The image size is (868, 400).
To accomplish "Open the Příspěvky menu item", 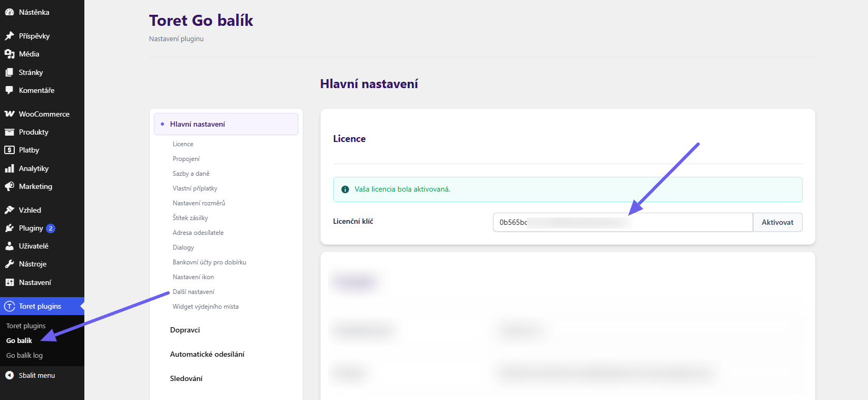I will pyautogui.click(x=42, y=36).
